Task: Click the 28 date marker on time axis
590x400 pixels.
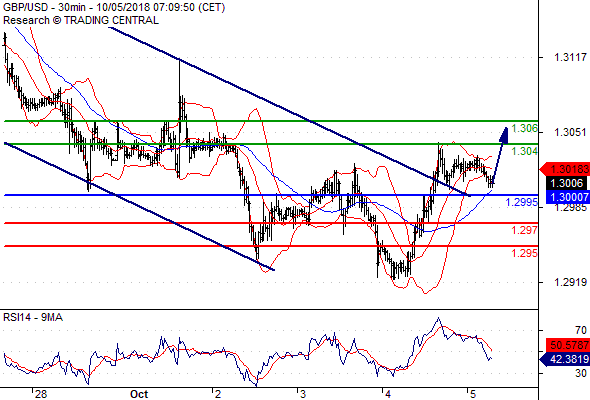Action: point(41,394)
